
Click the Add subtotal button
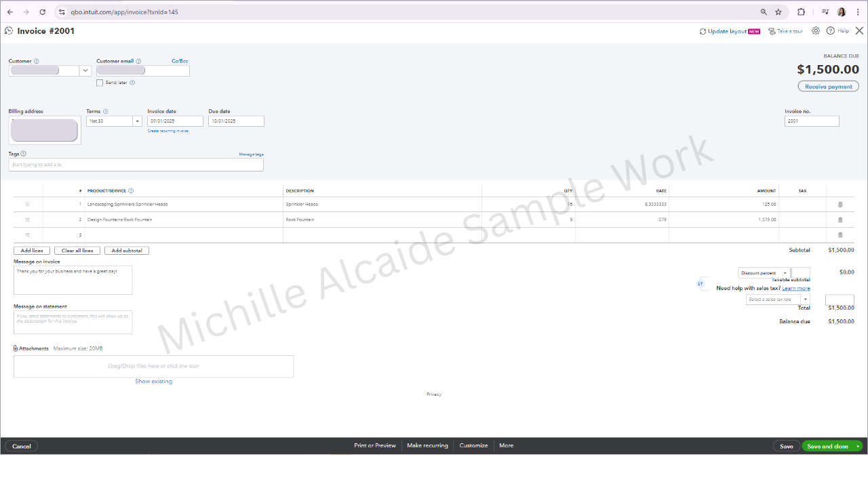point(127,251)
